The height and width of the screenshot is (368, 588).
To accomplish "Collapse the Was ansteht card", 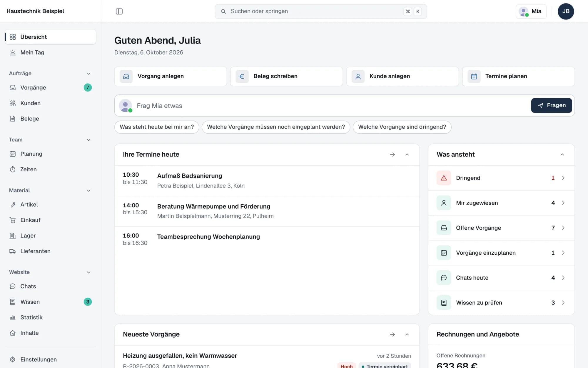I will (x=562, y=155).
